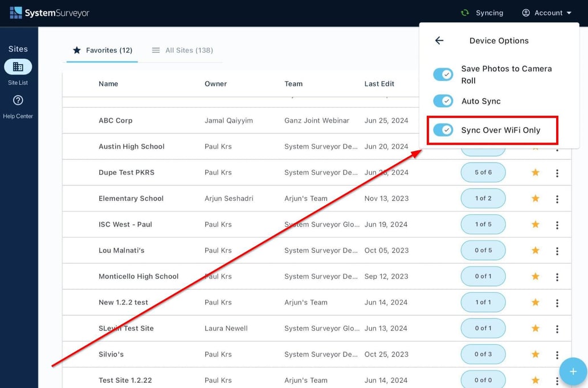
Task: Unfavorite the Elementary School star
Action: [535, 198]
